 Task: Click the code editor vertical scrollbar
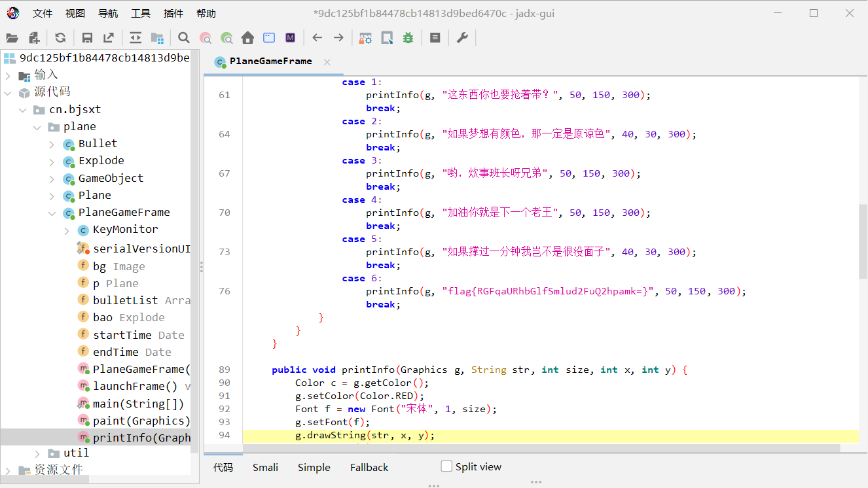point(863,243)
